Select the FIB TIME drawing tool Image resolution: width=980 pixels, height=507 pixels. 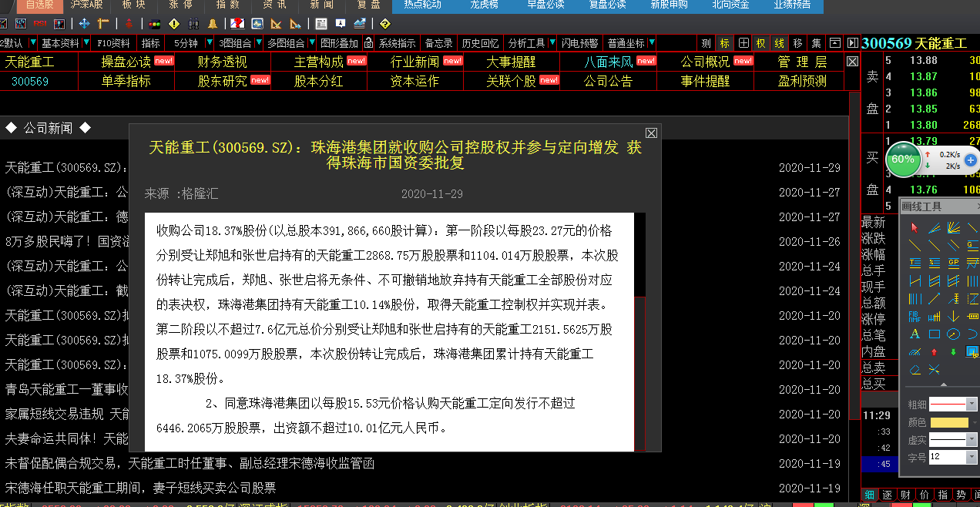915,316
